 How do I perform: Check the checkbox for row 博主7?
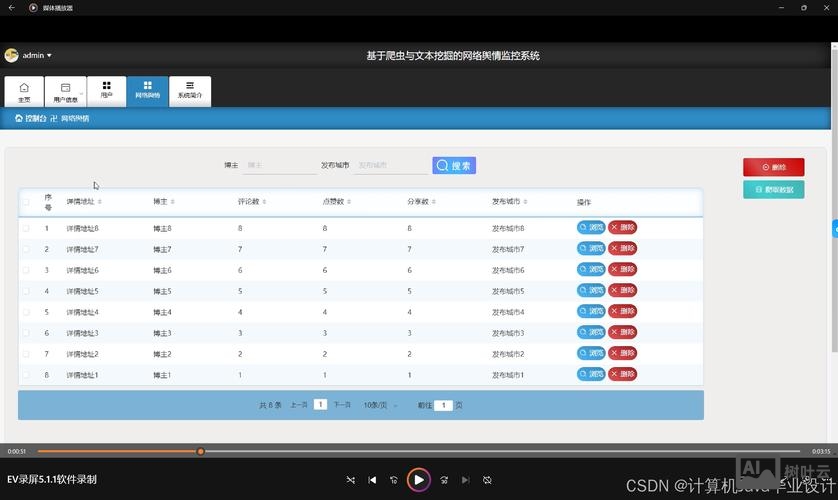point(26,249)
